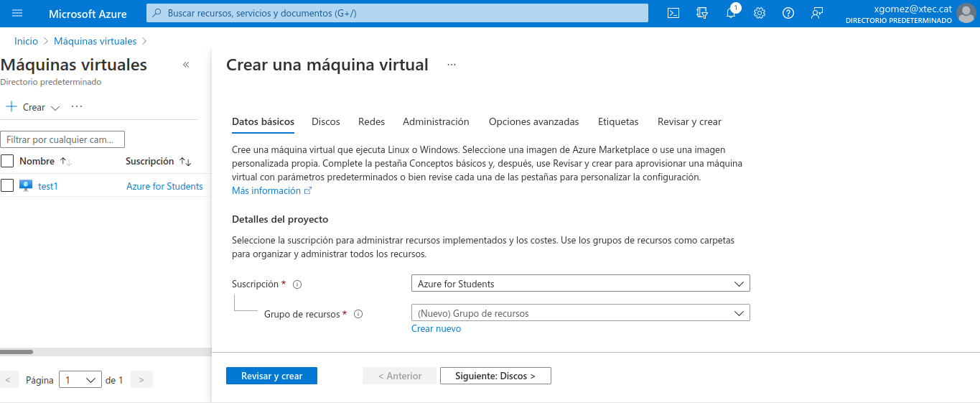The image size is (980, 403).
Task: Click the Detalles del proyecto heading
Action: (x=280, y=219)
